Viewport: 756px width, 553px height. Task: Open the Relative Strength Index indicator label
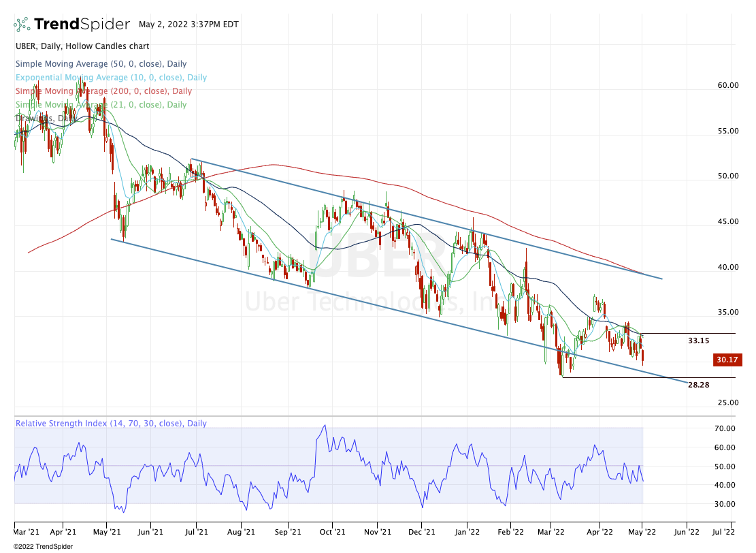111,424
